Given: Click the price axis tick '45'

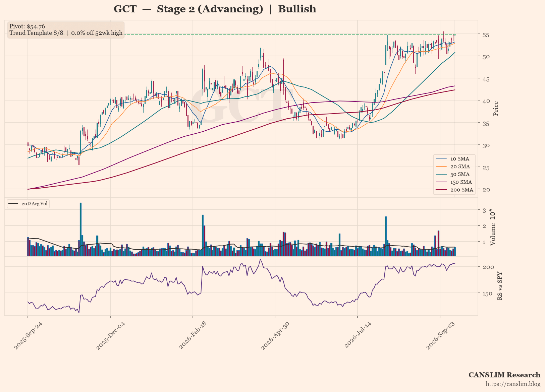Looking at the screenshot, I should [485, 79].
